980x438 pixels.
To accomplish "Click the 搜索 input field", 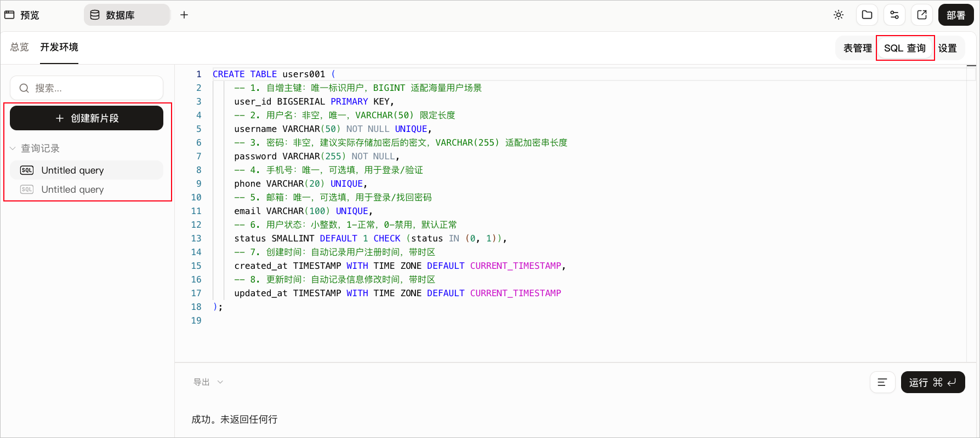I will (x=87, y=88).
